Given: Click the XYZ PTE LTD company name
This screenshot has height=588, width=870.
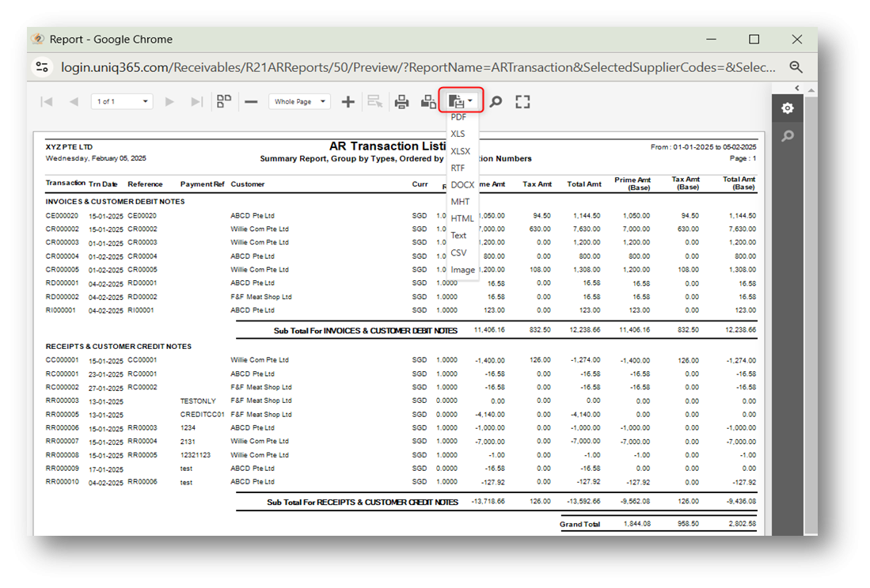Looking at the screenshot, I should (69, 147).
